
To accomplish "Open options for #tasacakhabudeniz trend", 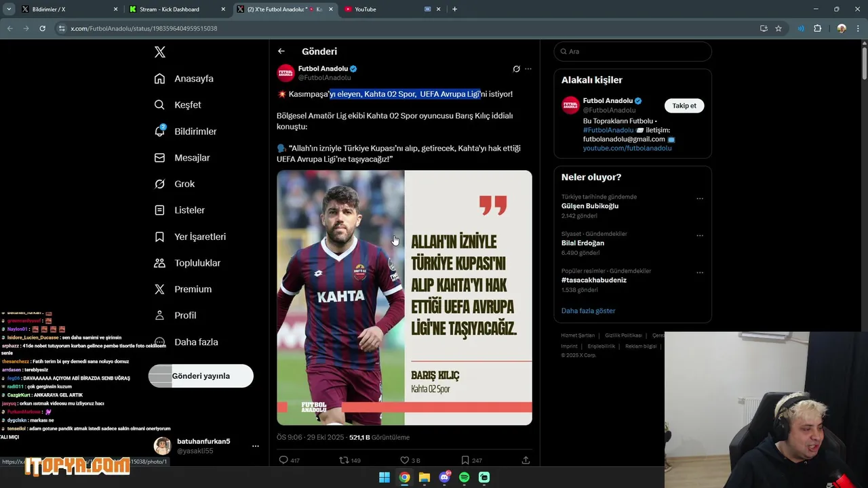I will [700, 272].
